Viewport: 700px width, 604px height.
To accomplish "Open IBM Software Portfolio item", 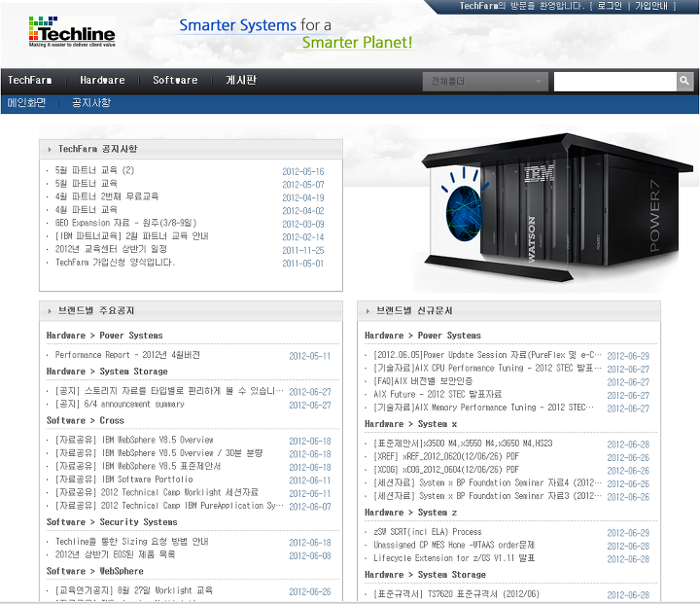I will (x=124, y=480).
